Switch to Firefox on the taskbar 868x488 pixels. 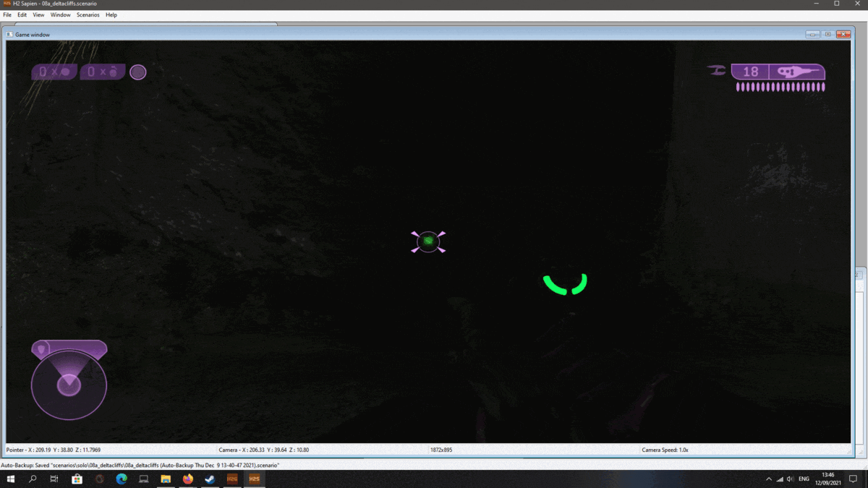pos(188,479)
